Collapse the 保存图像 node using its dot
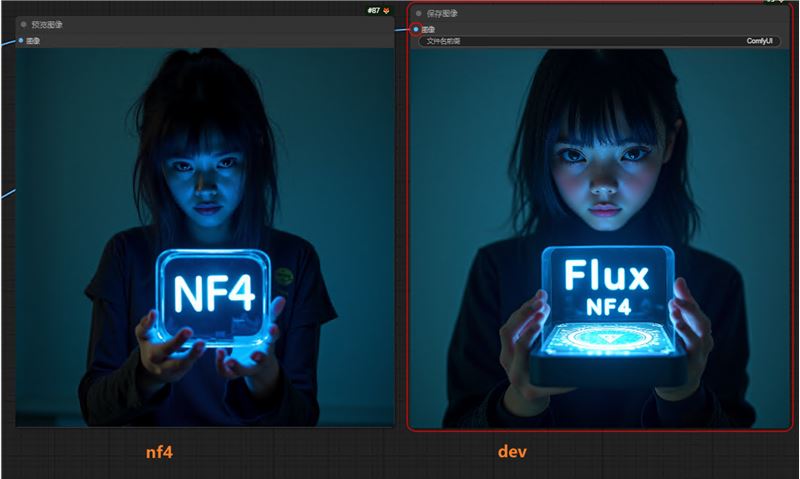Image resolution: width=800 pixels, height=479 pixels. point(419,13)
